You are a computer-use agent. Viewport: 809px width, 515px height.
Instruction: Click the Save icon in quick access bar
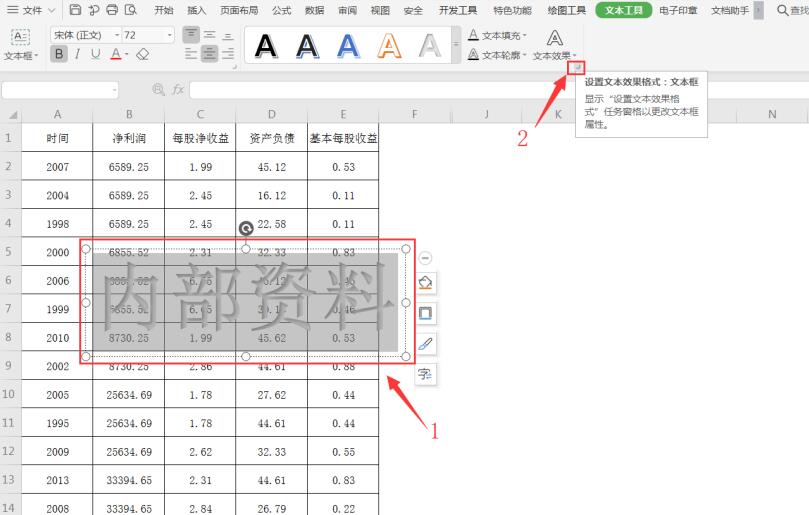75,10
